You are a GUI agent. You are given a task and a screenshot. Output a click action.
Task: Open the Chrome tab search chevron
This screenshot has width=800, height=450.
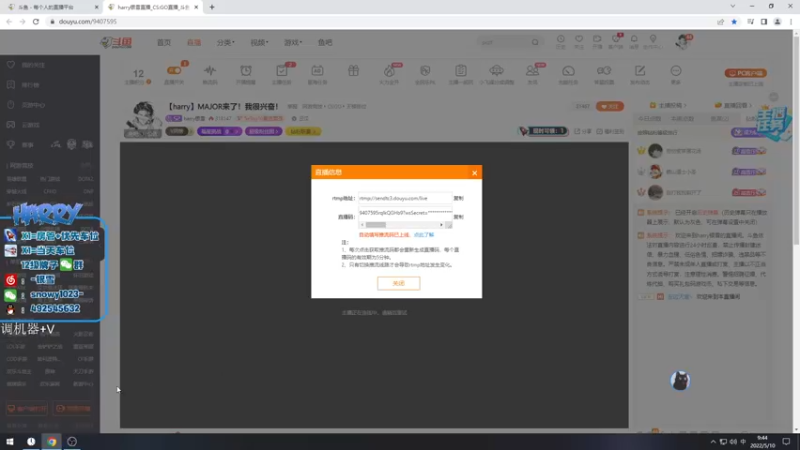coord(733,7)
